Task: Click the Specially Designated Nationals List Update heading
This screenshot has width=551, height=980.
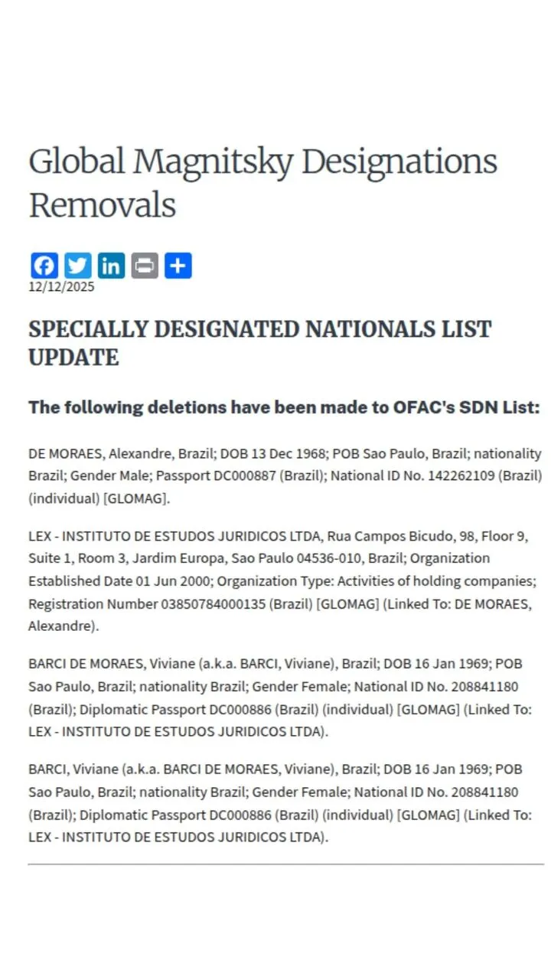Action: pos(259,343)
